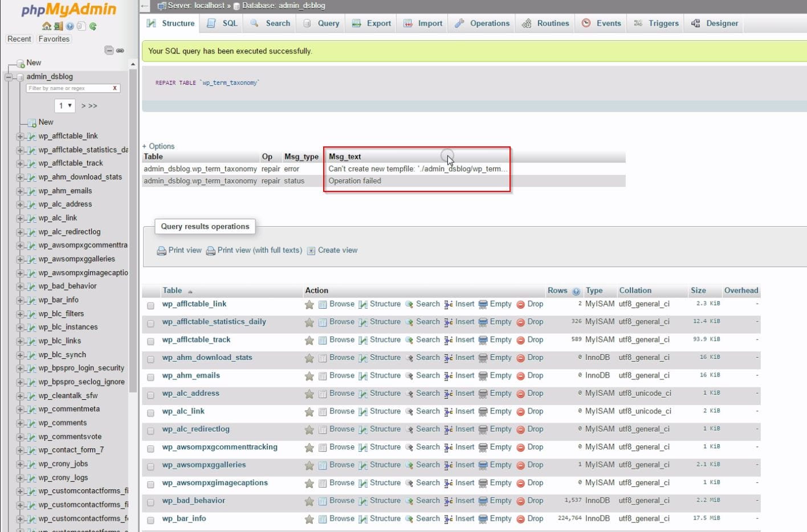
Task: Click the Search icon in wp_alc_link row
Action: [x=409, y=412]
